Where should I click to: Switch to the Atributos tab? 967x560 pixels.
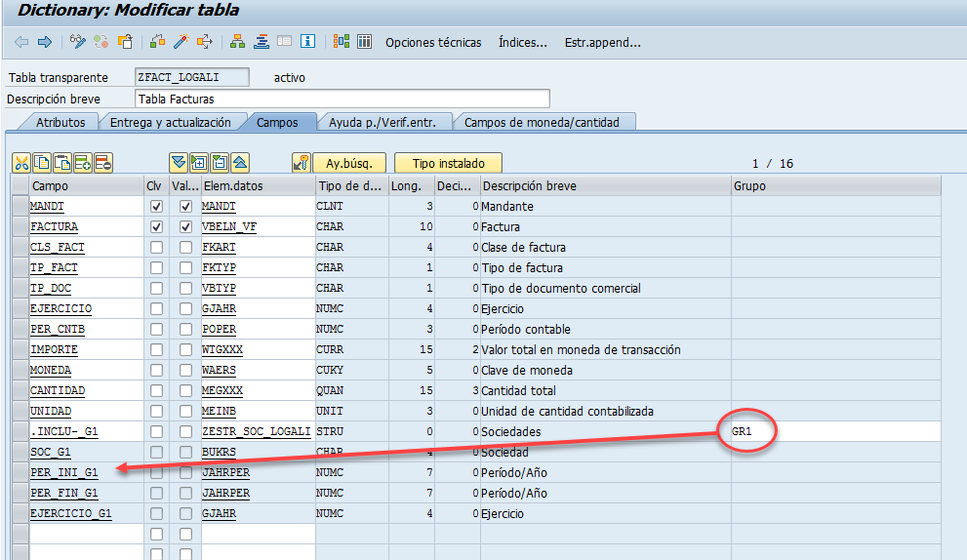click(x=60, y=122)
